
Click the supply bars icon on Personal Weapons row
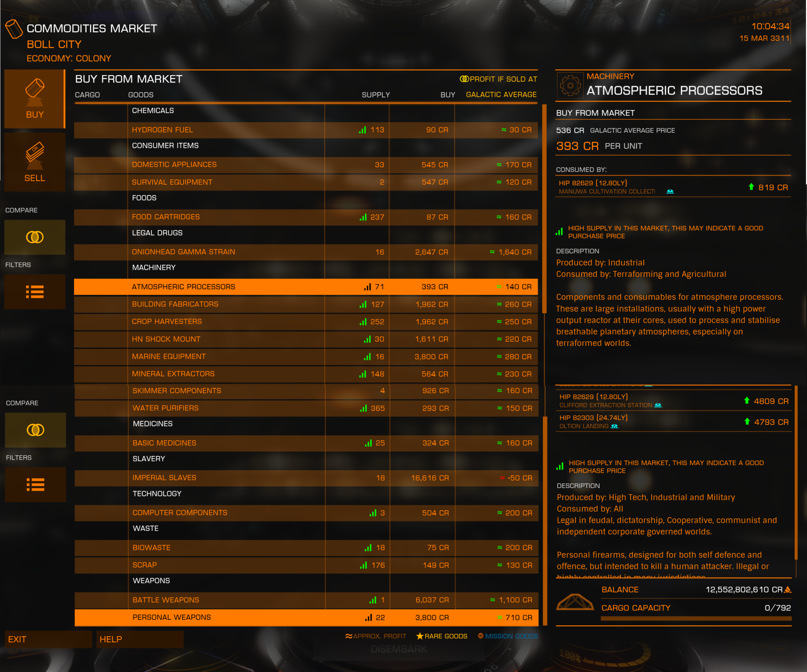click(x=368, y=617)
